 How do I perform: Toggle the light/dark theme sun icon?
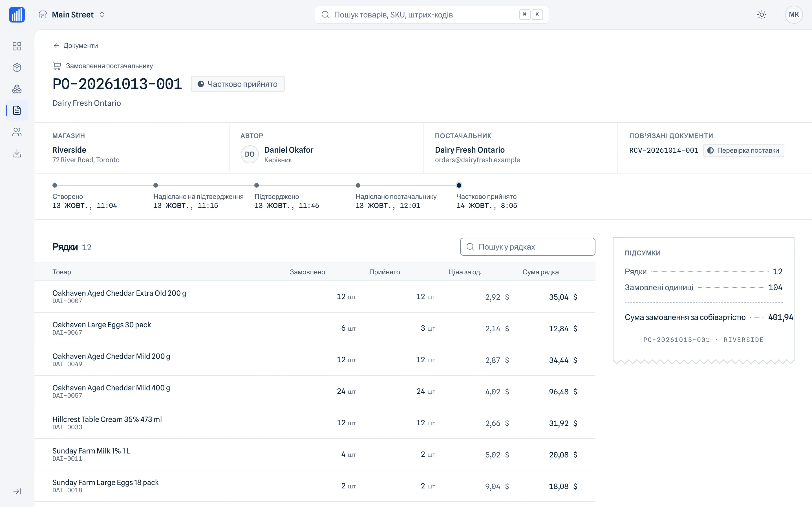coord(762,15)
